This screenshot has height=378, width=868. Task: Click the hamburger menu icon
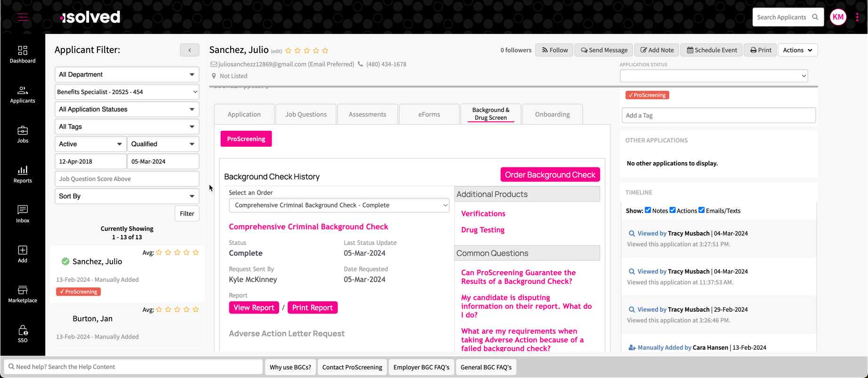pos(23,17)
